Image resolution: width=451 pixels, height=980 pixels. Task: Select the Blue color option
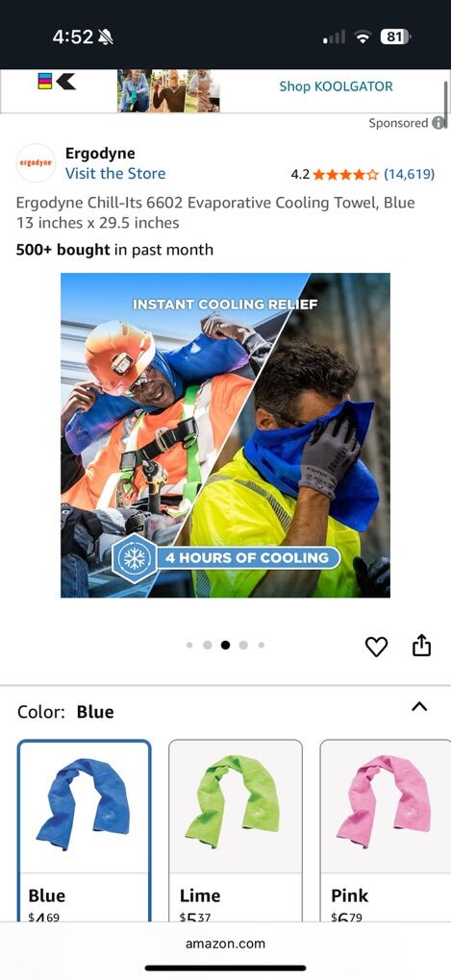85,830
